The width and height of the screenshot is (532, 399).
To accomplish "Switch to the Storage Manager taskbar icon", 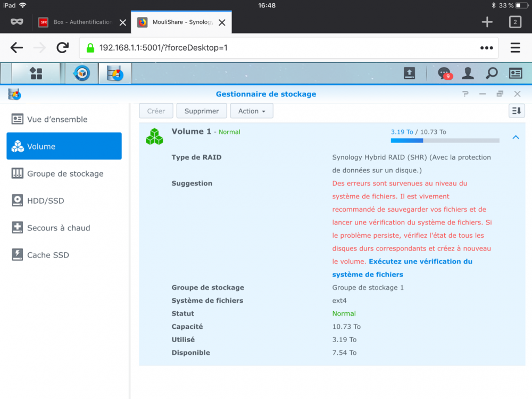I will coord(115,73).
